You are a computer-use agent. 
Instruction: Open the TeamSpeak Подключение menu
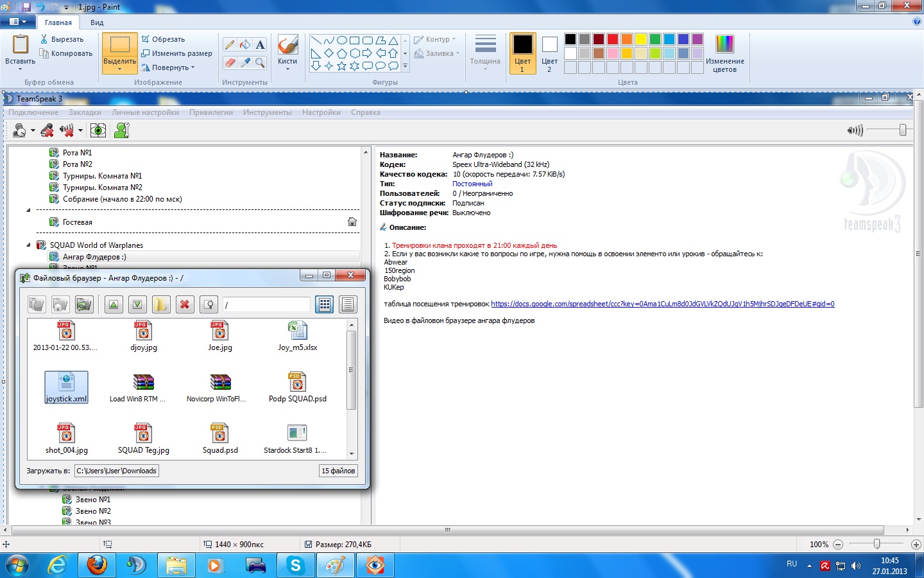pyautogui.click(x=33, y=112)
